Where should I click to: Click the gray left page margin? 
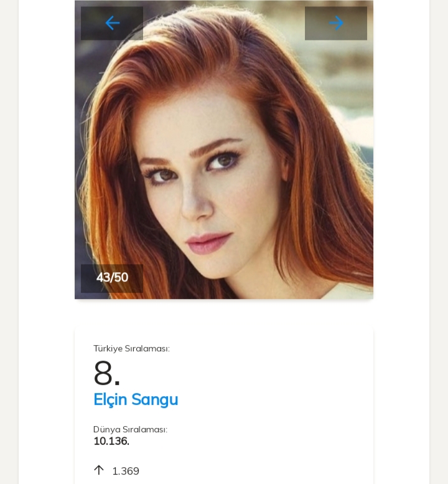click(x=9, y=249)
